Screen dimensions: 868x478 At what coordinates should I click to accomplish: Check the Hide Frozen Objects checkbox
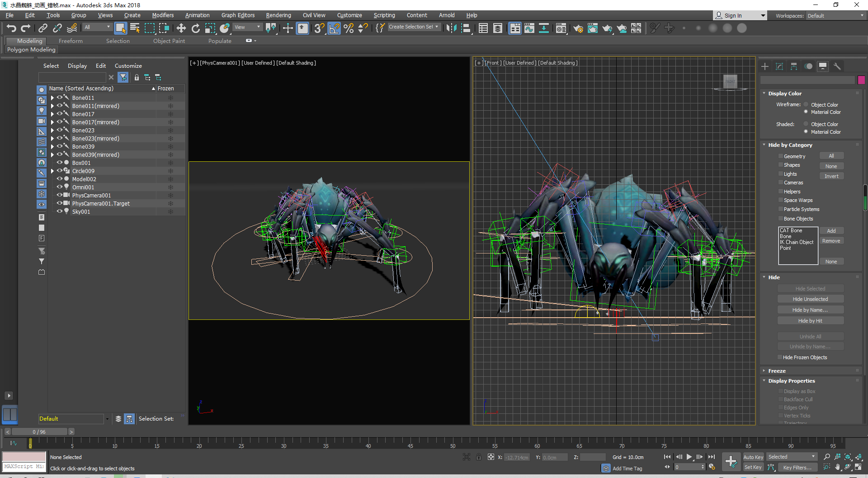click(x=780, y=357)
